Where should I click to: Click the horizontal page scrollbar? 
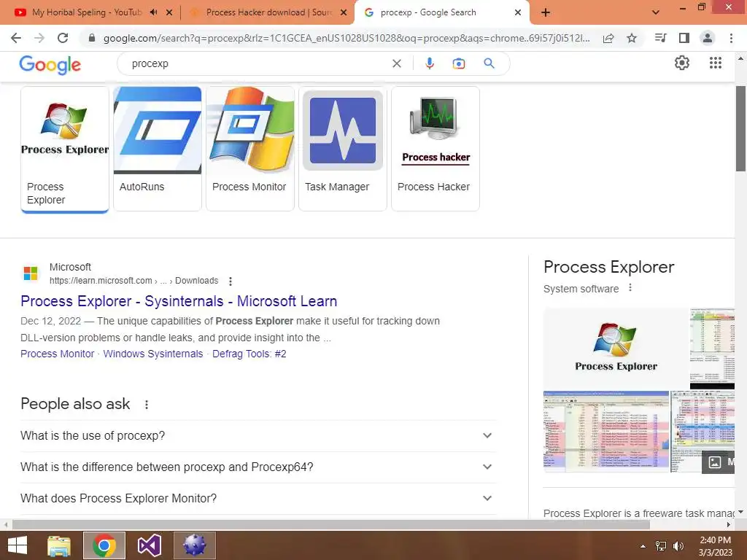click(x=331, y=524)
